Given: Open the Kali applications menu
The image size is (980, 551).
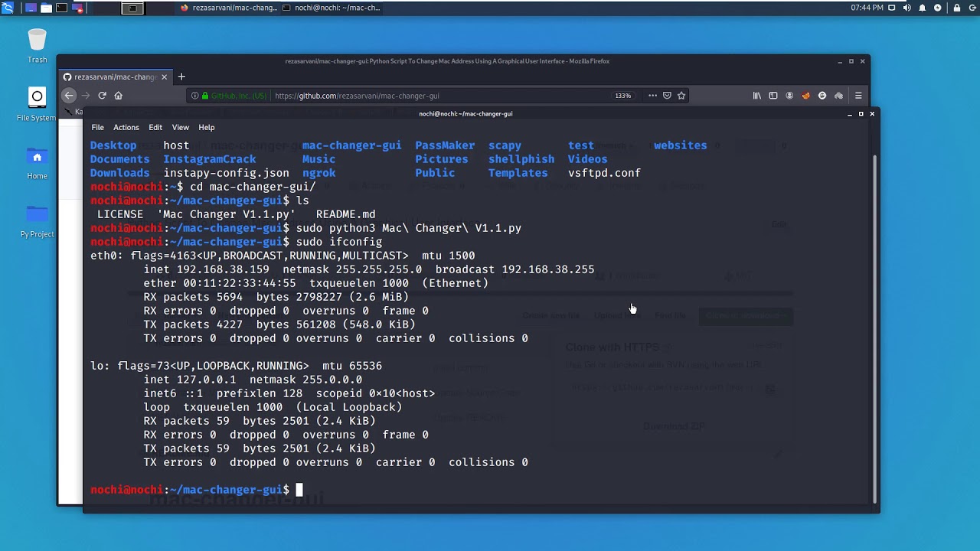Looking at the screenshot, I should [8, 8].
